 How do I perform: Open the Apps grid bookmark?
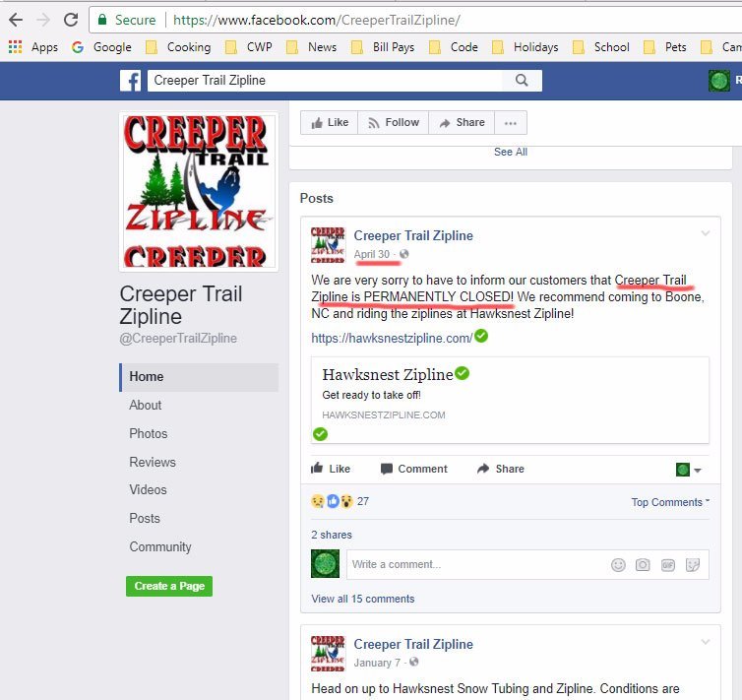pos(33,47)
